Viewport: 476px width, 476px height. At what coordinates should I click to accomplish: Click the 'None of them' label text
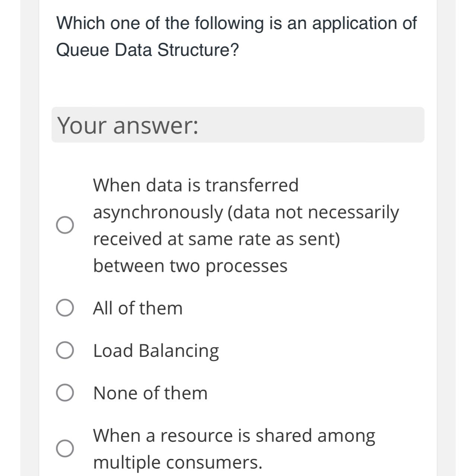pyautogui.click(x=150, y=393)
